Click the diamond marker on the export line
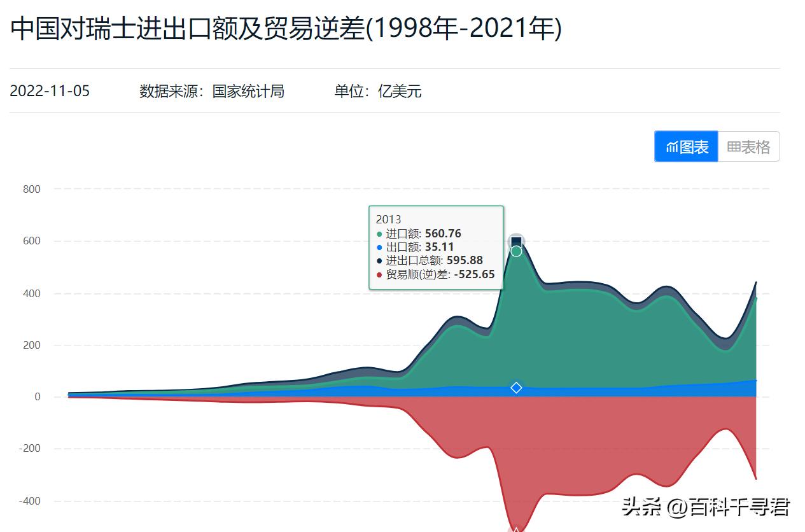 tap(516, 387)
